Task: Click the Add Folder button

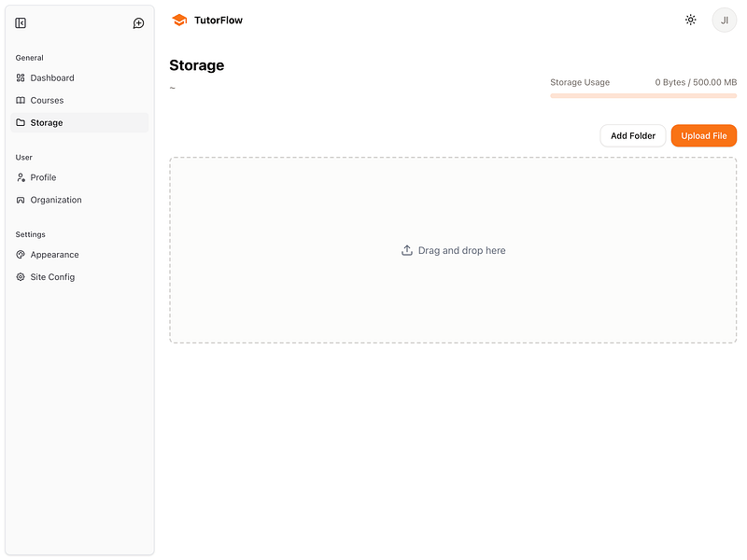Action: tap(632, 135)
